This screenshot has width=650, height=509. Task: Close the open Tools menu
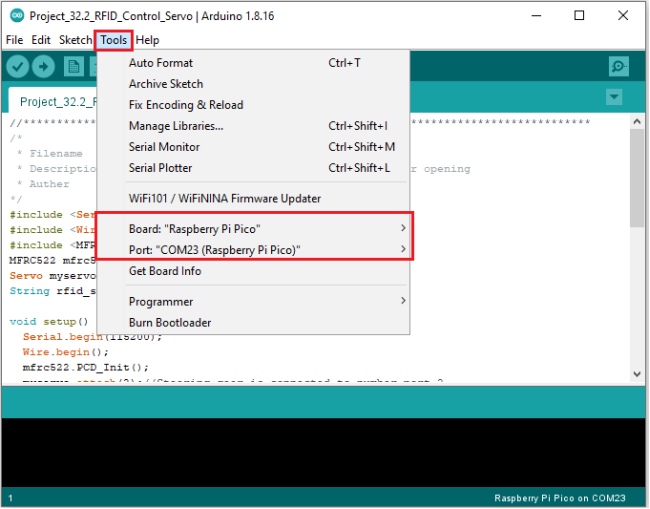(114, 40)
